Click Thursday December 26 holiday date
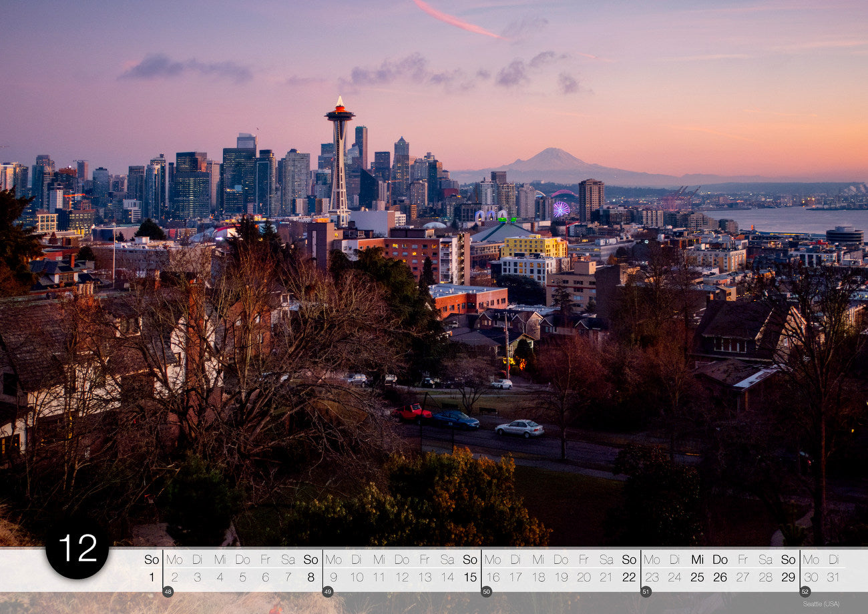Image resolution: width=868 pixels, height=614 pixels. pos(720,577)
